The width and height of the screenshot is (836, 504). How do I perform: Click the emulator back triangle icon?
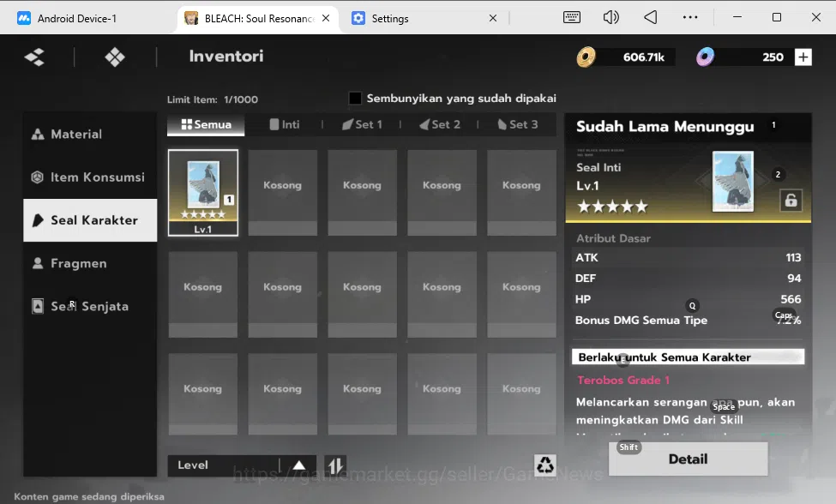point(651,18)
